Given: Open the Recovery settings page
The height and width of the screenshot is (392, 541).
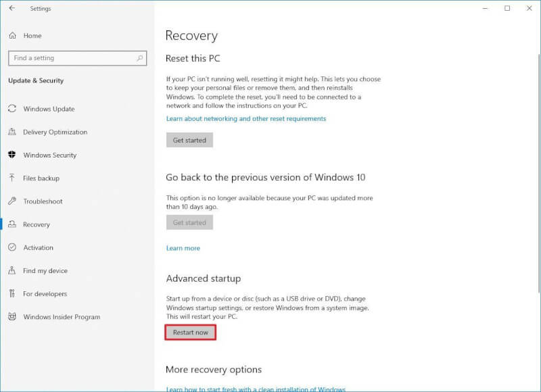Looking at the screenshot, I should (x=37, y=224).
